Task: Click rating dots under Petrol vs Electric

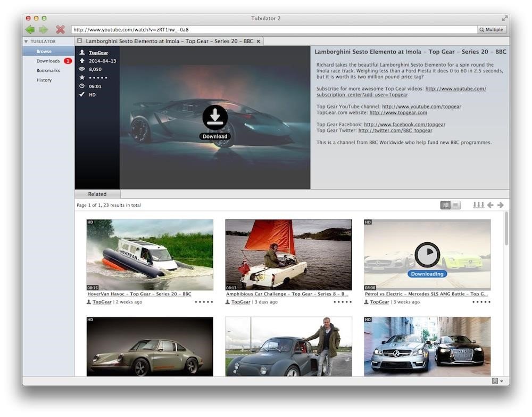Action: click(481, 302)
